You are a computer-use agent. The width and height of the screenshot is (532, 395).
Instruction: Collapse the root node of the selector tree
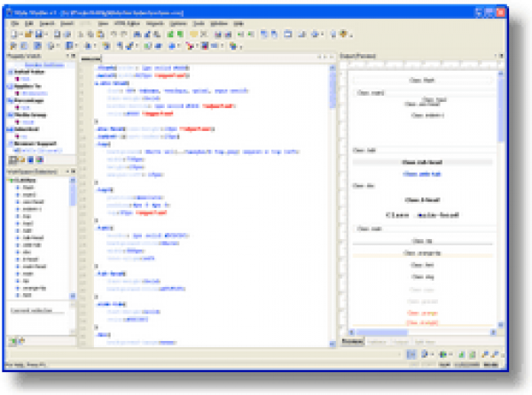(x=11, y=180)
